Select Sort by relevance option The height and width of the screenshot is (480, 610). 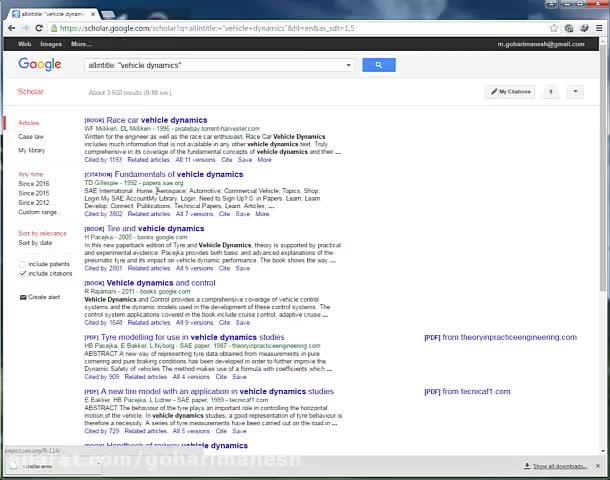click(42, 233)
